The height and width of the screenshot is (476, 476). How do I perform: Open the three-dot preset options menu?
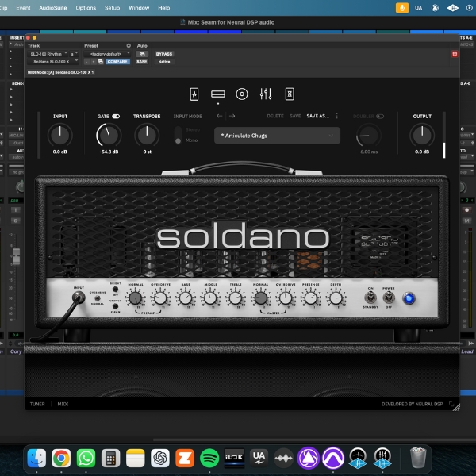(x=336, y=116)
